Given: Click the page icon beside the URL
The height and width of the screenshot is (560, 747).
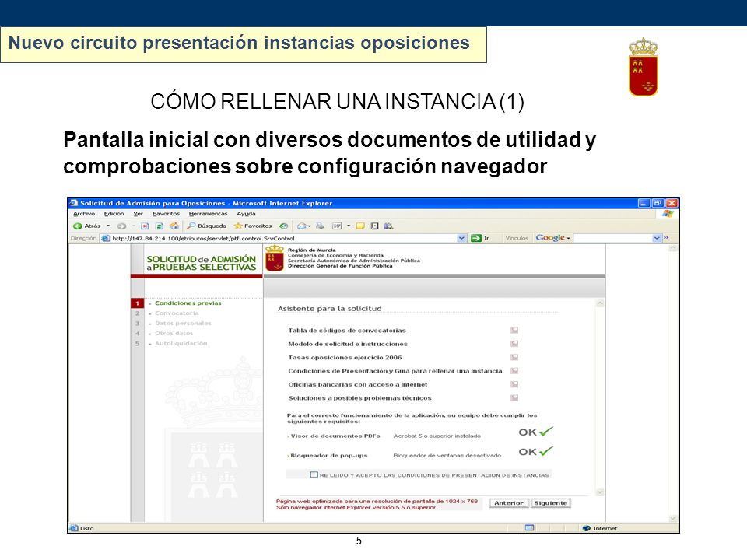Looking at the screenshot, I should pos(105,238).
